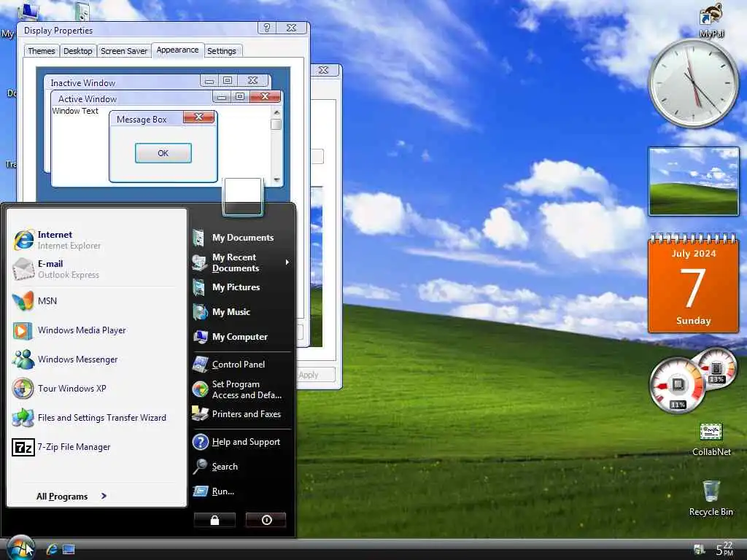This screenshot has width=747, height=560.
Task: Switch to the Desktop tab
Action: (x=77, y=51)
